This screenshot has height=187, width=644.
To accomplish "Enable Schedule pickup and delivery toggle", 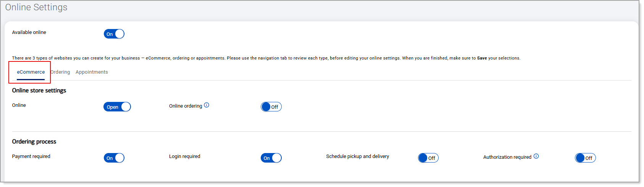I will pyautogui.click(x=428, y=158).
